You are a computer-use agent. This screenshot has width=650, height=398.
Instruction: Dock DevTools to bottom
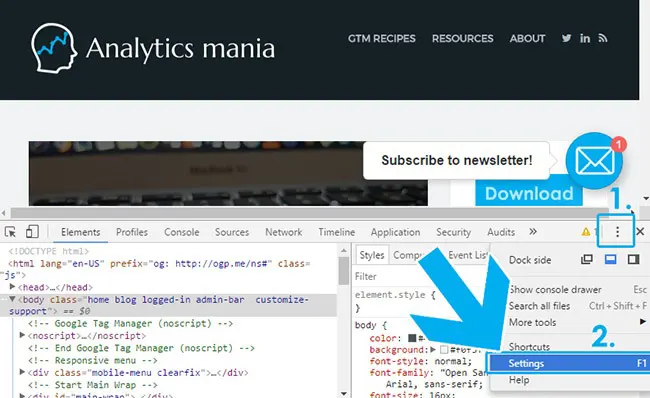point(610,260)
